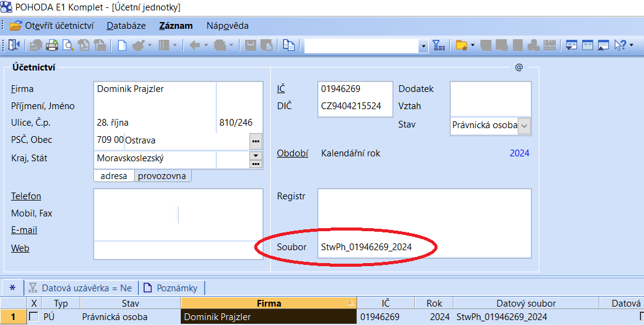Click the greyed floppy disk save icon

coord(251,45)
